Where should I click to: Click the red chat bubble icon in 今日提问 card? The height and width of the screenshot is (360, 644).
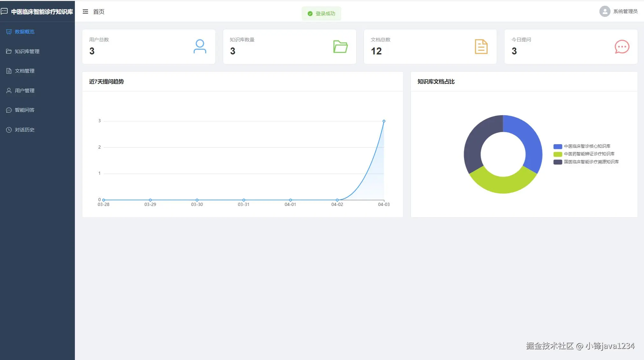[x=622, y=46]
